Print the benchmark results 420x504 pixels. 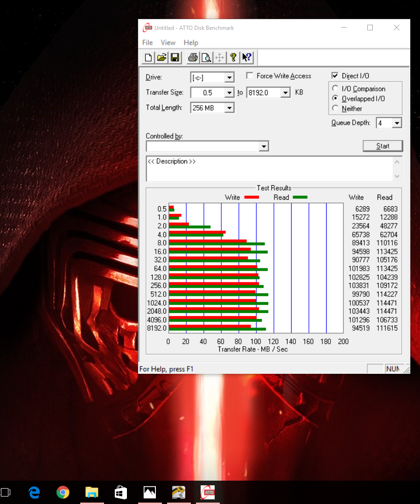(193, 57)
